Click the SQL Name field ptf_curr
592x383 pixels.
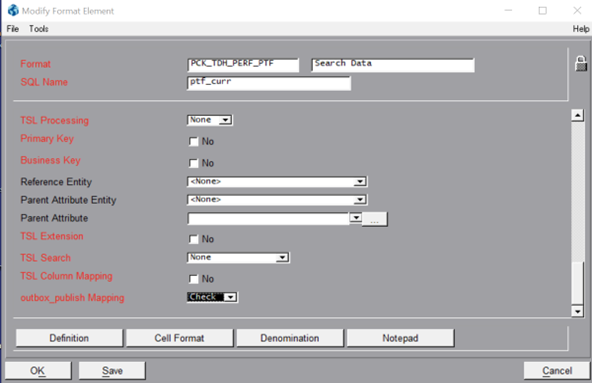(269, 83)
